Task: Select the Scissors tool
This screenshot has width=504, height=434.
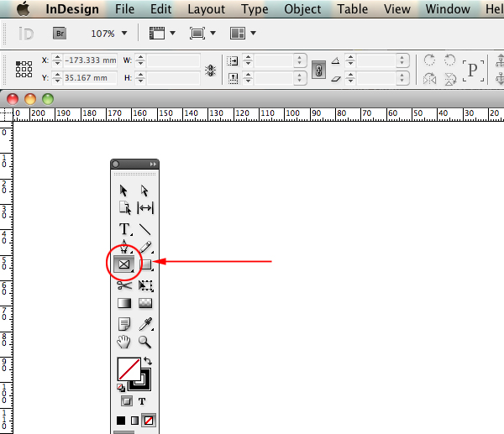Action: [x=124, y=285]
